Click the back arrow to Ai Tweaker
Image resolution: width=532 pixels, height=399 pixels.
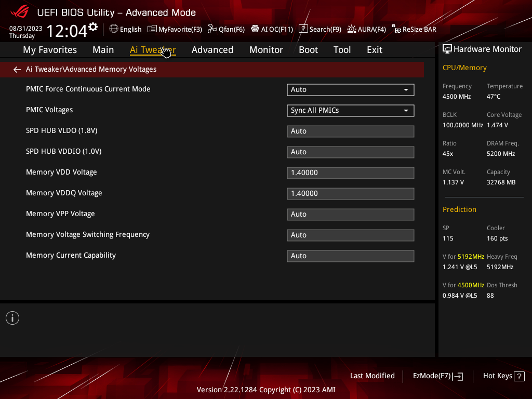pos(17,70)
